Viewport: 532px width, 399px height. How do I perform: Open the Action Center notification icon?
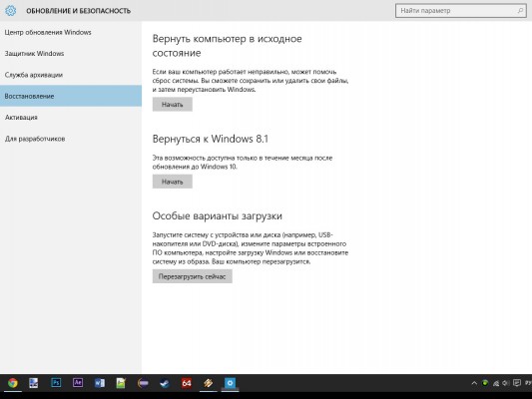point(517,383)
